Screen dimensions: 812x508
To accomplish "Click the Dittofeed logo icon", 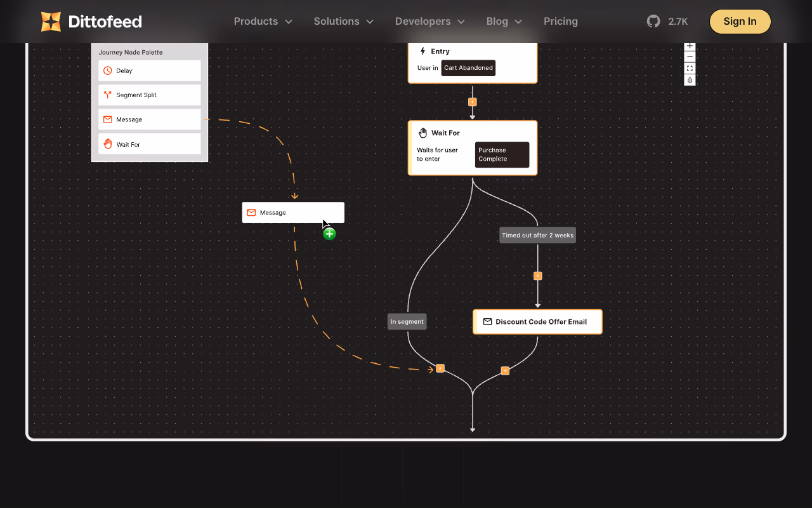I will [51, 22].
